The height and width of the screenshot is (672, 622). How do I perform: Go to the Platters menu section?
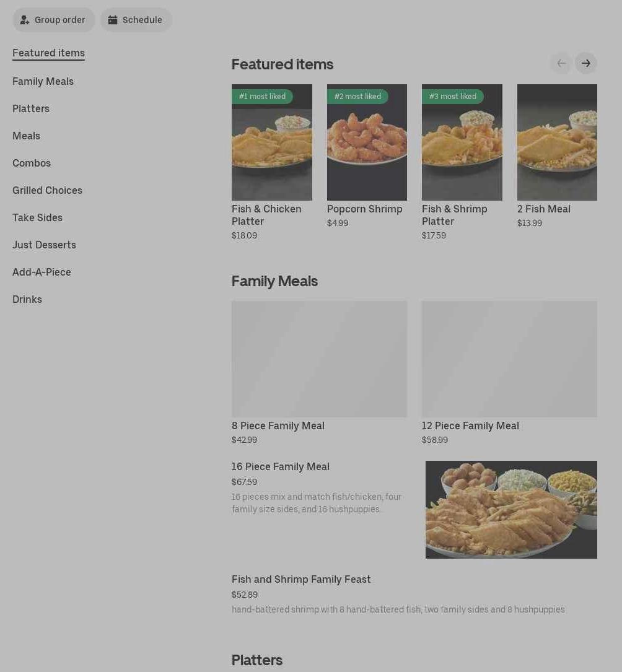31,109
